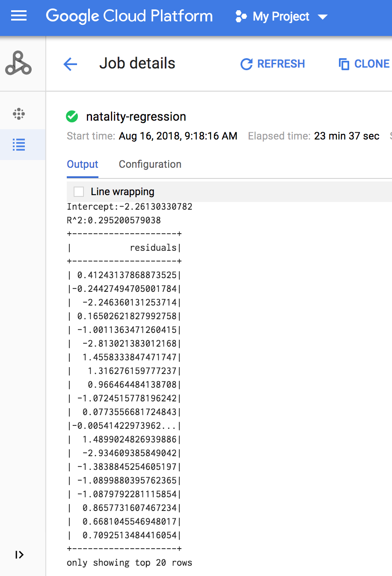Expand the collapsed side navigation panel
The height and width of the screenshot is (576, 392).
click(x=19, y=555)
